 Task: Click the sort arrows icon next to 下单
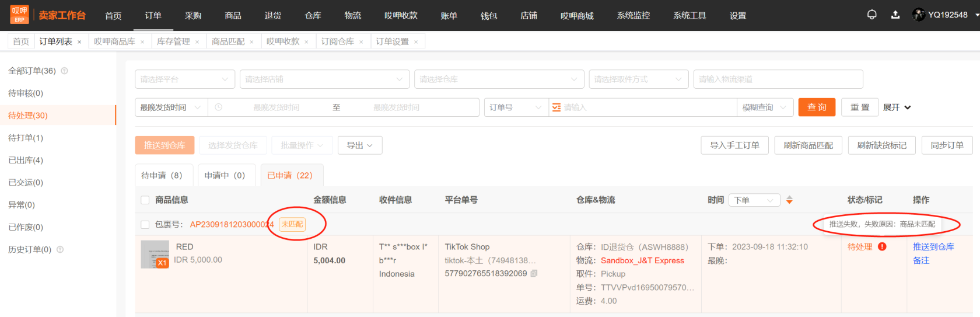pos(789,200)
